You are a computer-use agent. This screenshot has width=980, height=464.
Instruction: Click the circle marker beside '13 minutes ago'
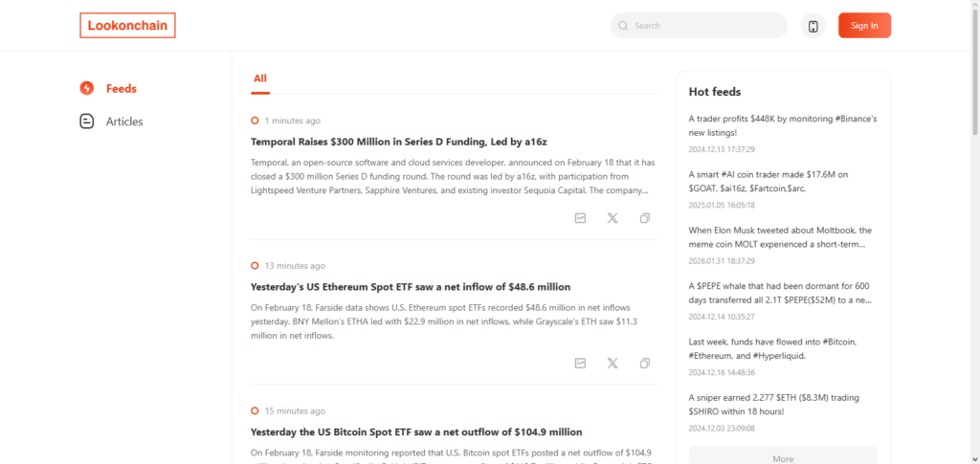pos(255,266)
